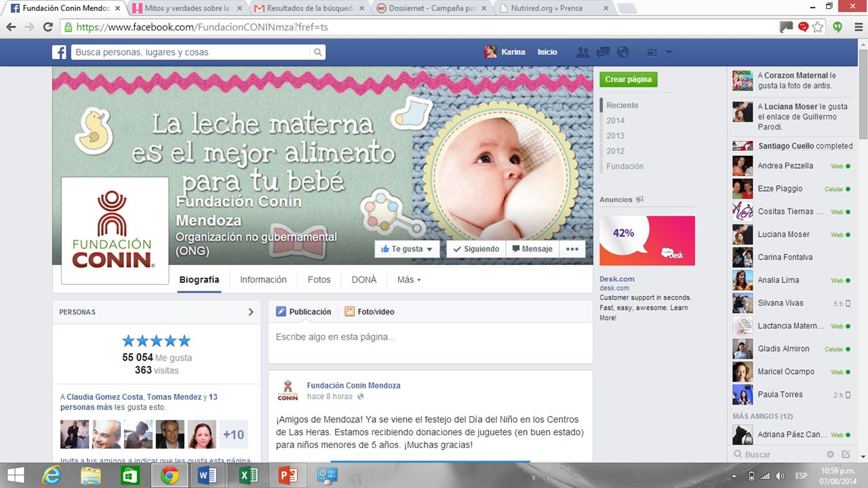Open chat with Luciana Moser
Image resolution: width=868 pixels, height=488 pixels.
[x=791, y=235]
